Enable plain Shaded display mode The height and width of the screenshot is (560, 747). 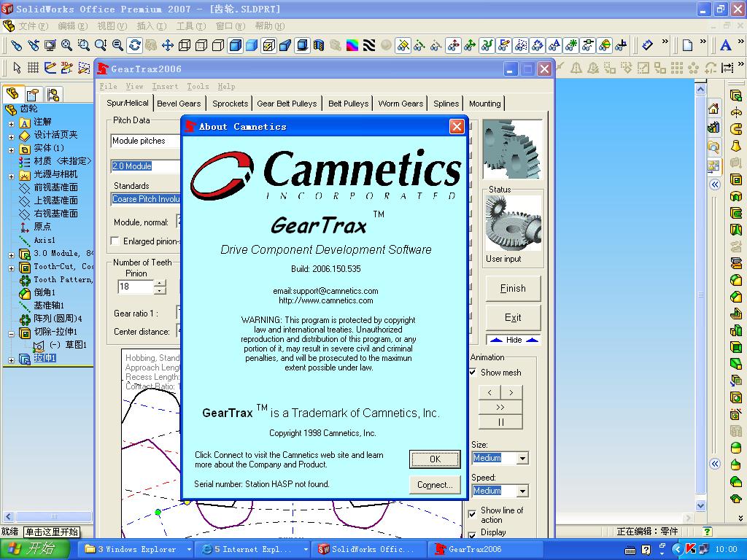tap(252, 45)
